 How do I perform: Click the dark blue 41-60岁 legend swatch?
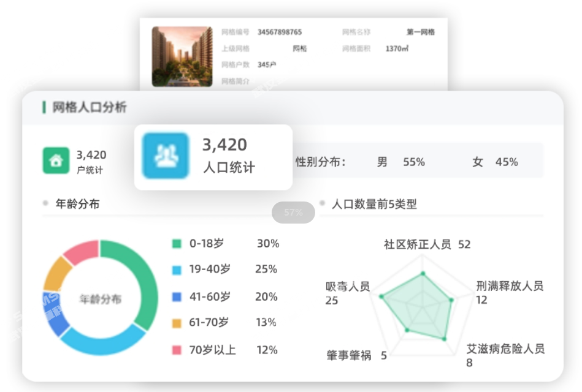tap(177, 296)
